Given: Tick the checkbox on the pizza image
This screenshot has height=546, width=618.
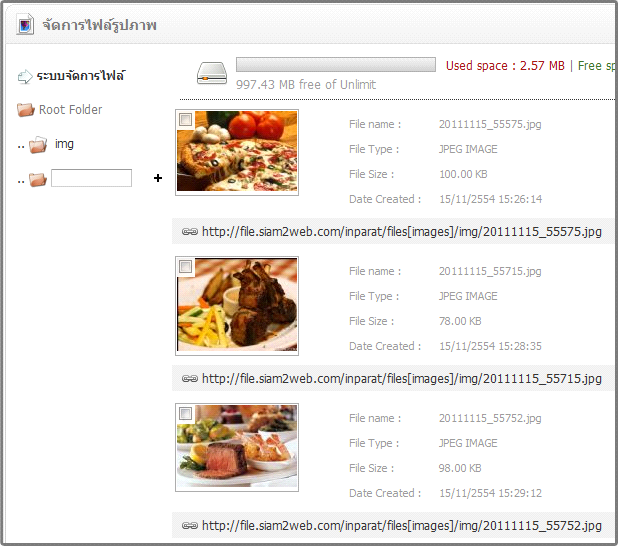Looking at the screenshot, I should (186, 119).
